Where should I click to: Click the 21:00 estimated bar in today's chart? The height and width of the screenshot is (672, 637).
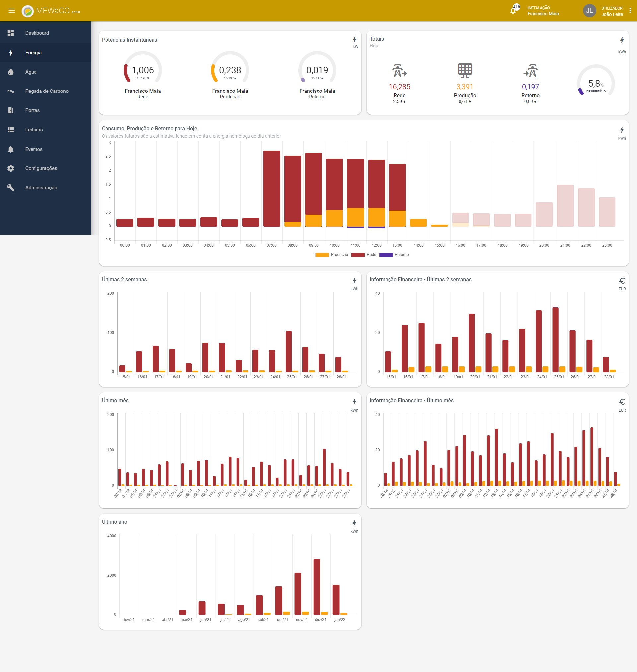(565, 206)
